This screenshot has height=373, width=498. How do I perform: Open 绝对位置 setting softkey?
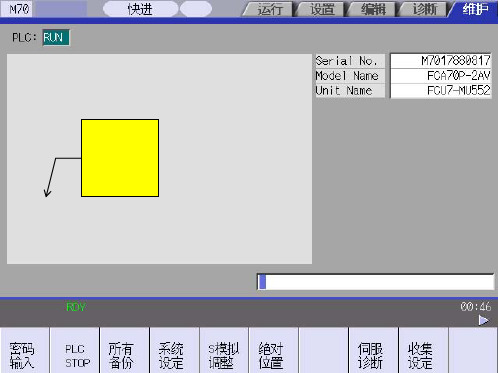[x=274, y=351]
